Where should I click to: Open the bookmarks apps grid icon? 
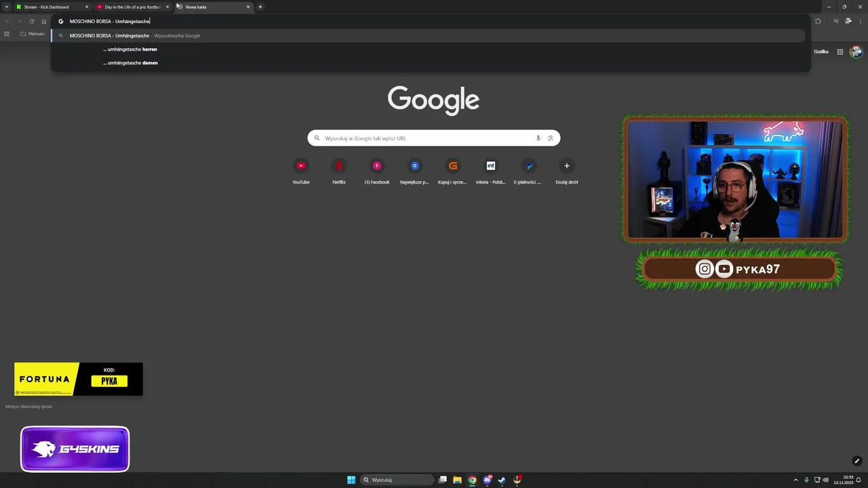7,34
